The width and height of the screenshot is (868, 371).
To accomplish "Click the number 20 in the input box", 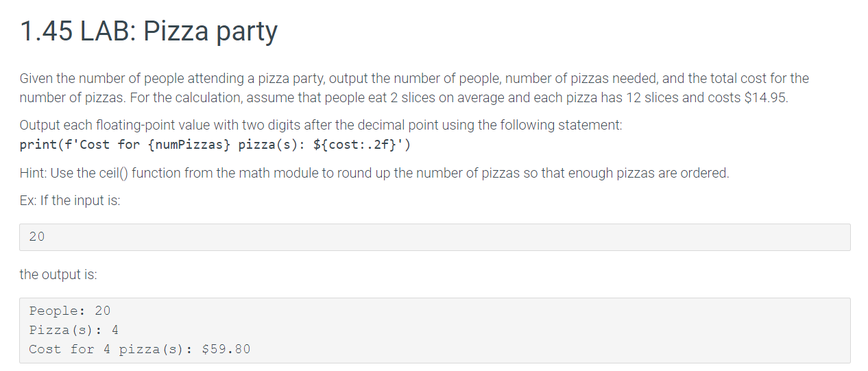I will (37, 237).
